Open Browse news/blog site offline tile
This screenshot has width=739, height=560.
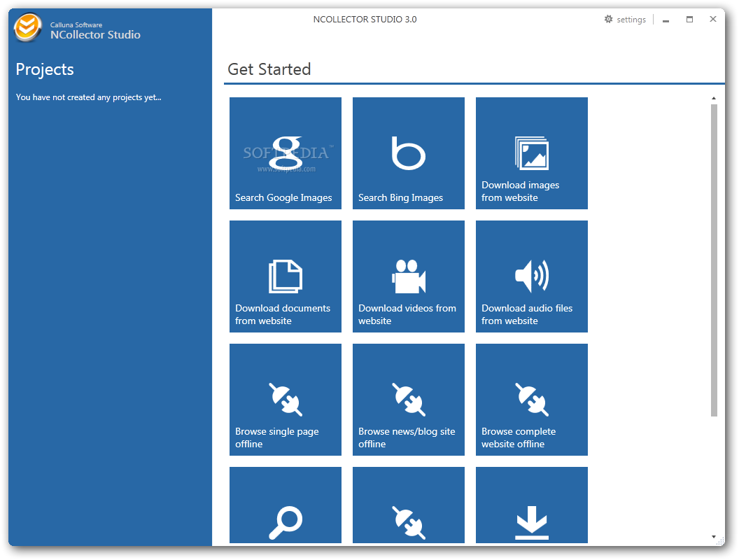point(408,400)
